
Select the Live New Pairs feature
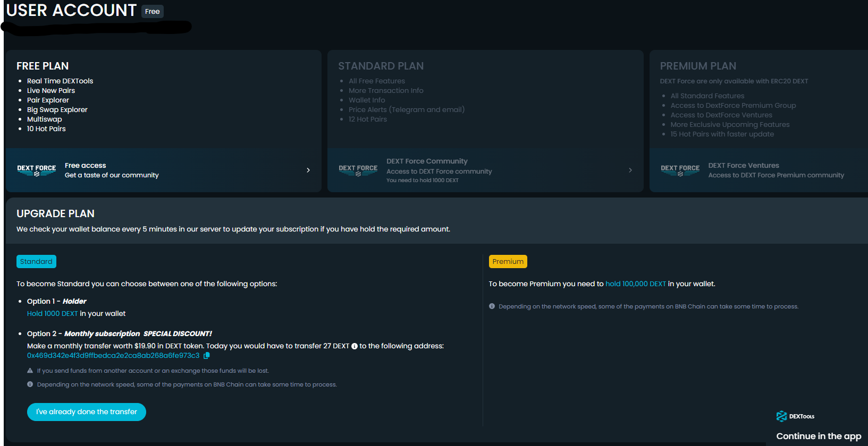(x=51, y=91)
